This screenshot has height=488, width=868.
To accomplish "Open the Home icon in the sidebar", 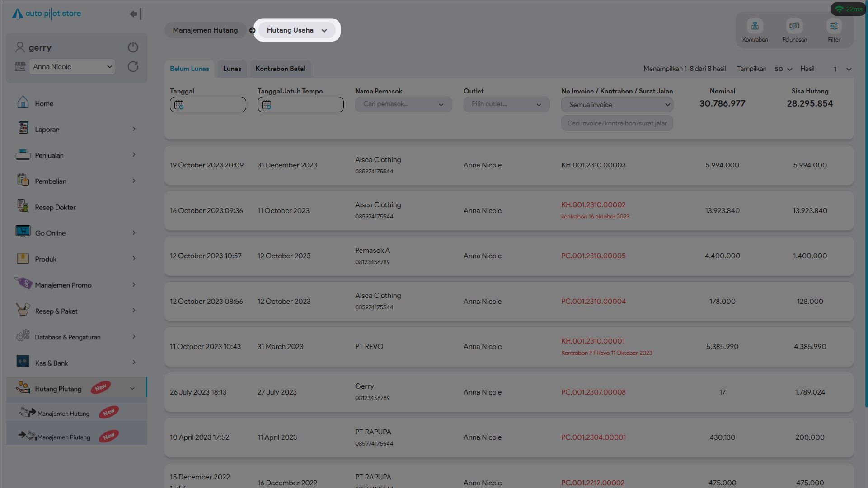I will coord(23,103).
